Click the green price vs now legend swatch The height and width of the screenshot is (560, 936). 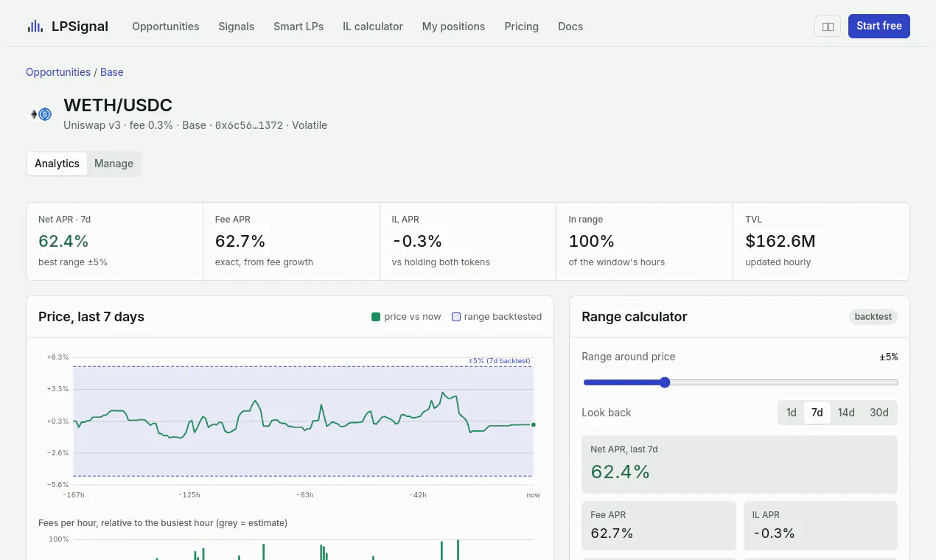376,317
